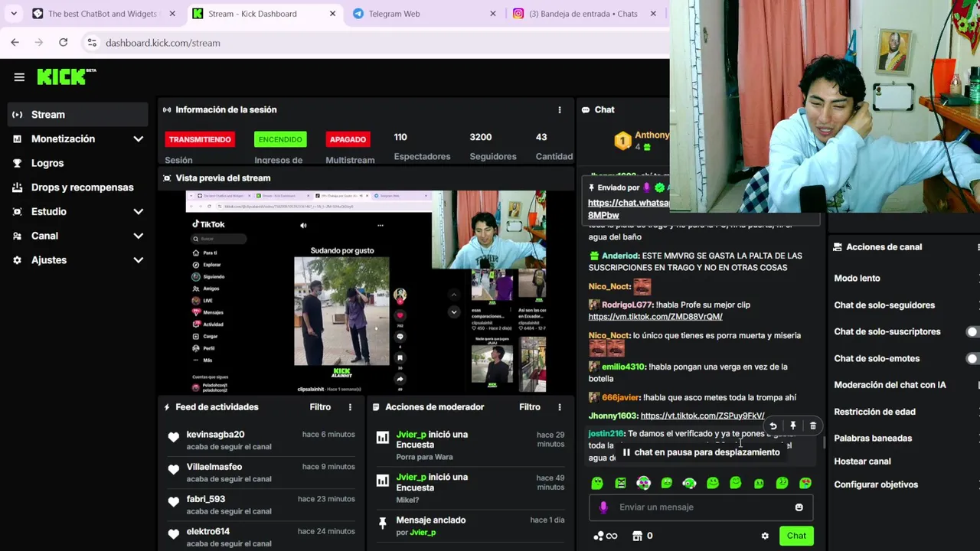Switch to the Telegram Web tab
Screen dimensions: 980x551
(425, 14)
